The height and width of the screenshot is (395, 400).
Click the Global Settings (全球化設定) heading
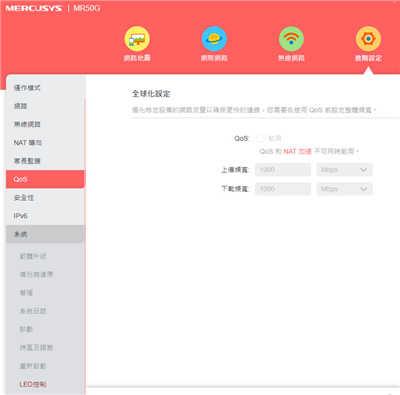[151, 94]
